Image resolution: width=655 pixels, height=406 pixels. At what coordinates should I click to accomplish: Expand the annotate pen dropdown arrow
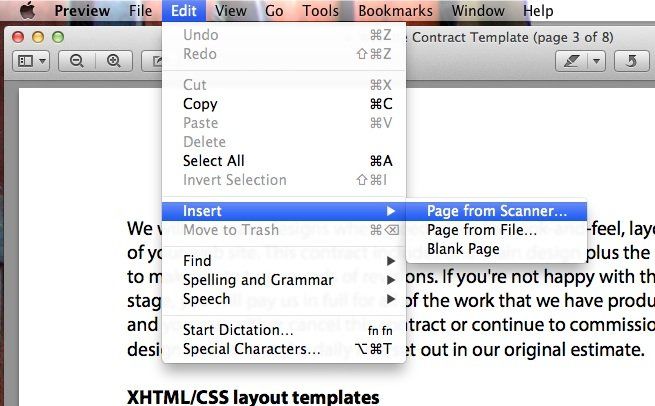(597, 61)
